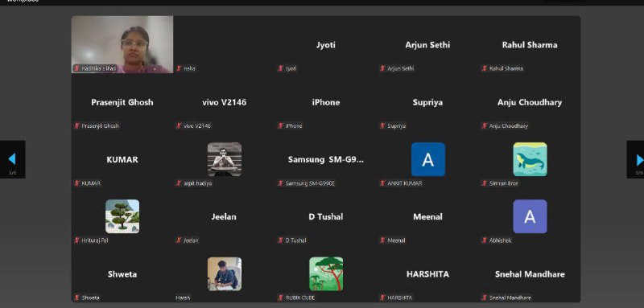Viewport: 644px width, 308px height.
Task: Click muted mic icon next to neha
Action: point(179,68)
